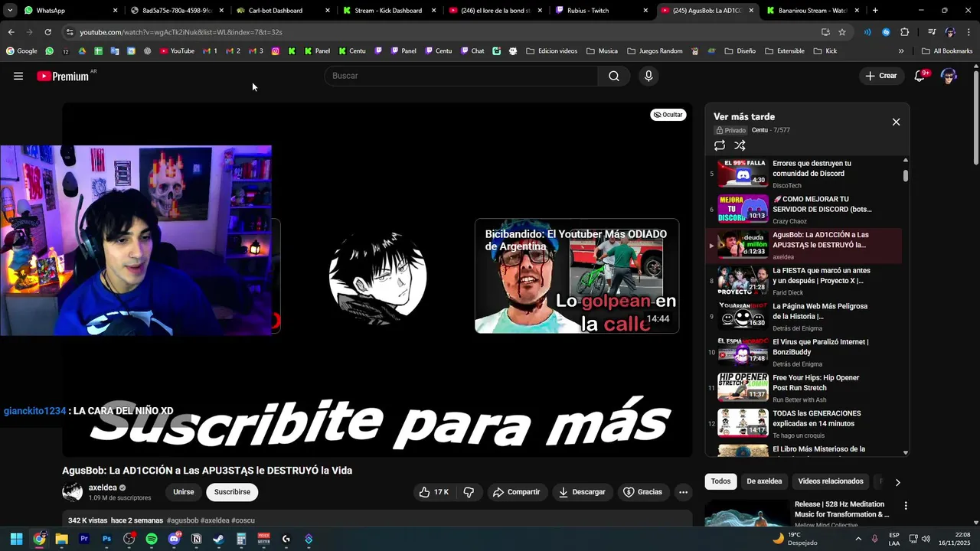Screen dimensions: 980x551
Task: Show hidden system tray icons
Action: click(857, 539)
